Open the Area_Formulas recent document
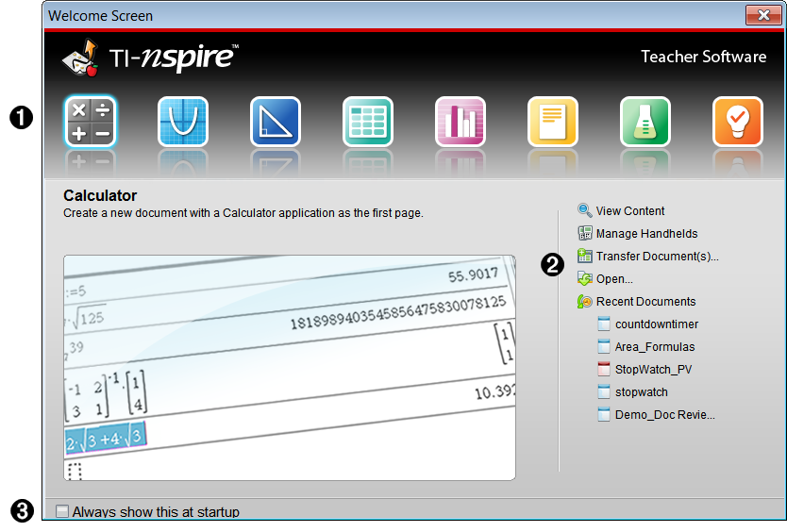Screen dimensions: 787x532 (x=654, y=347)
